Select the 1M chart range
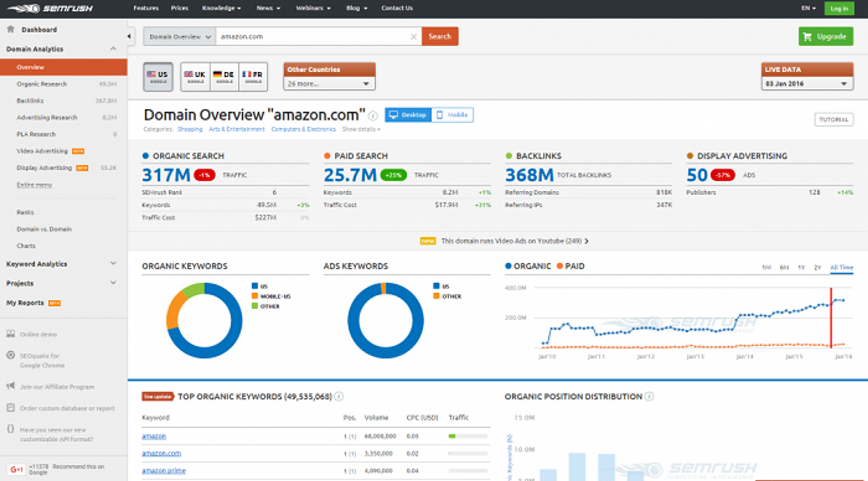Image resolution: width=868 pixels, height=481 pixels. click(766, 267)
